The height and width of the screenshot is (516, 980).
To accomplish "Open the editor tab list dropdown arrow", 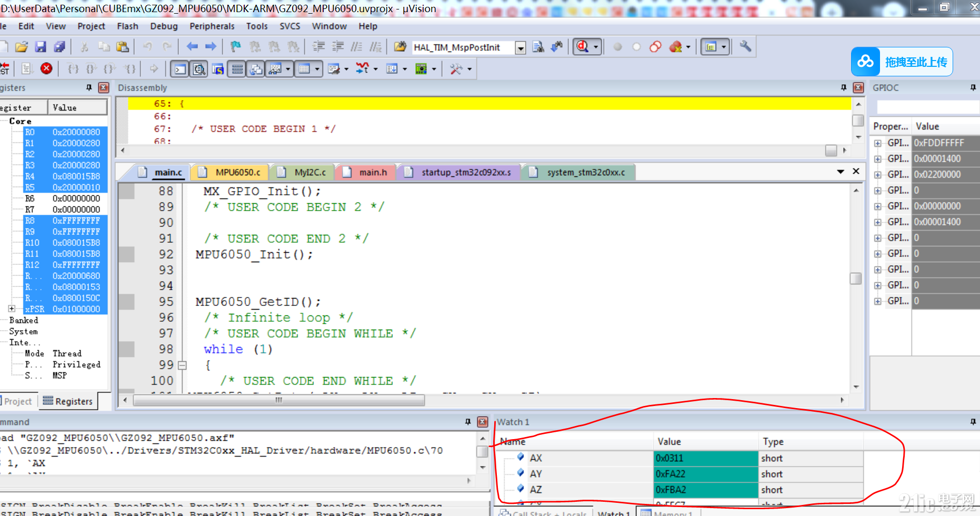I will [x=841, y=172].
